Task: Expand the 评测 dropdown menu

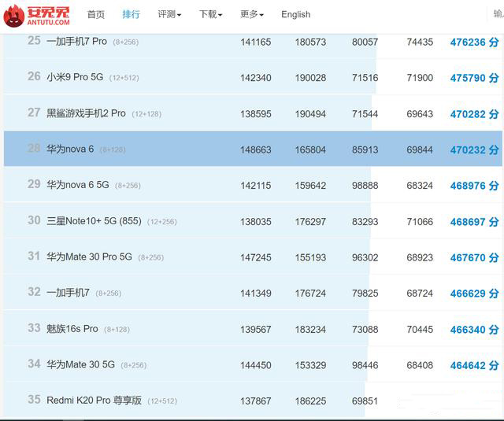Action: coord(169,14)
